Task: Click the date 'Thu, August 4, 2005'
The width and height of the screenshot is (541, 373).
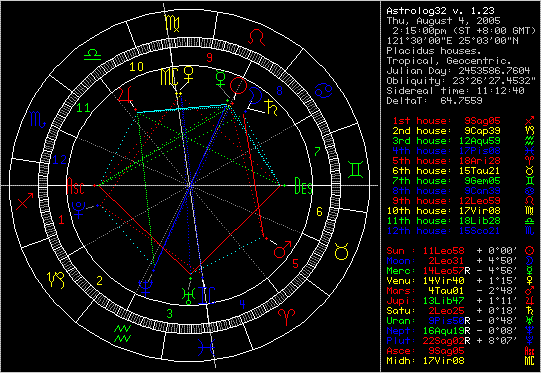Action: [x=443, y=21]
